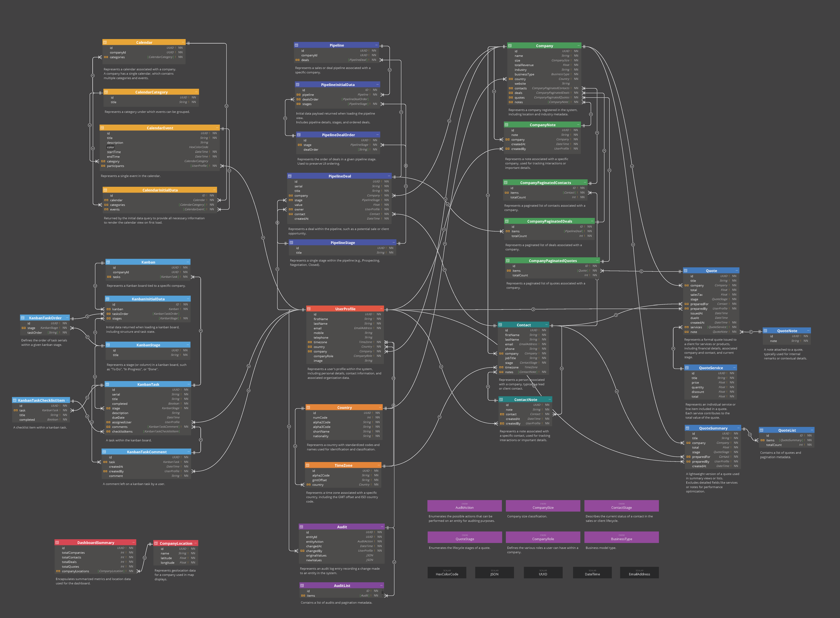Click the table icon on the UserProfile header
The height and width of the screenshot is (618, 840).
tap(309, 309)
